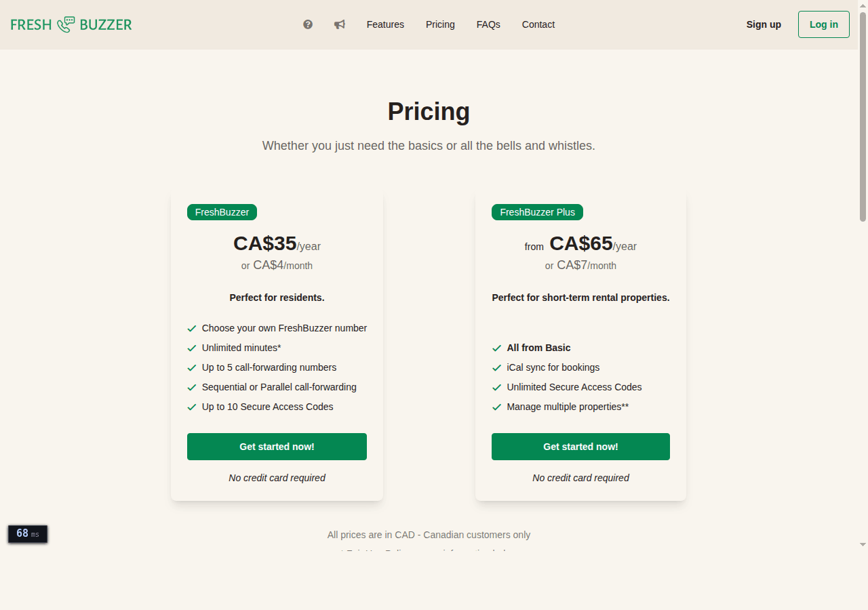Click the FreshBuzzer logo

71,24
